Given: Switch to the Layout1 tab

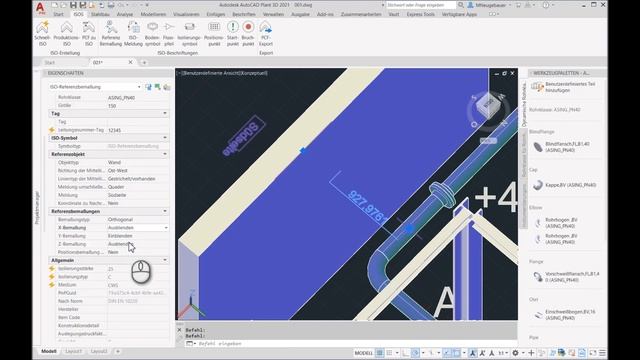Looking at the screenshot, I should [x=73, y=351].
